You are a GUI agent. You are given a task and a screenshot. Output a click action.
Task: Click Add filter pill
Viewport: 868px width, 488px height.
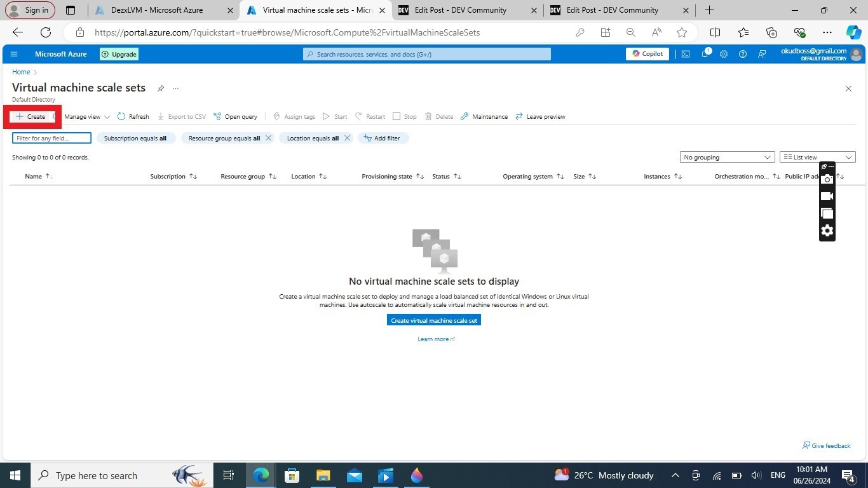point(383,138)
